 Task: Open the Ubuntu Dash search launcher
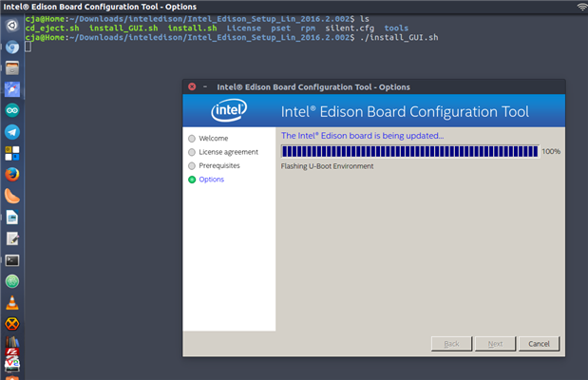(x=12, y=26)
